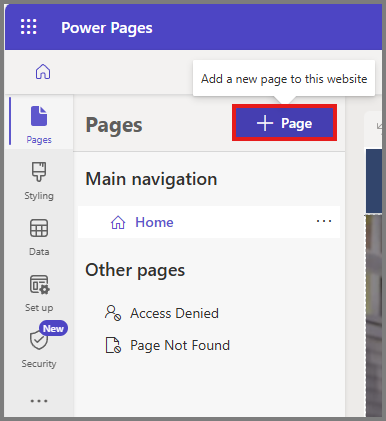Click the Main navigation heading
The width and height of the screenshot is (386, 421).
[x=151, y=179]
